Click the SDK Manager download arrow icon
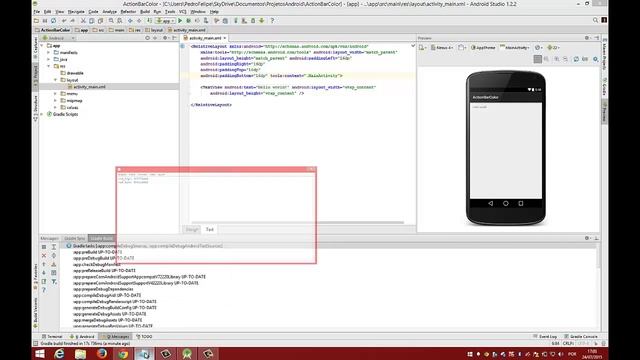640x360 pixels. coord(262,20)
